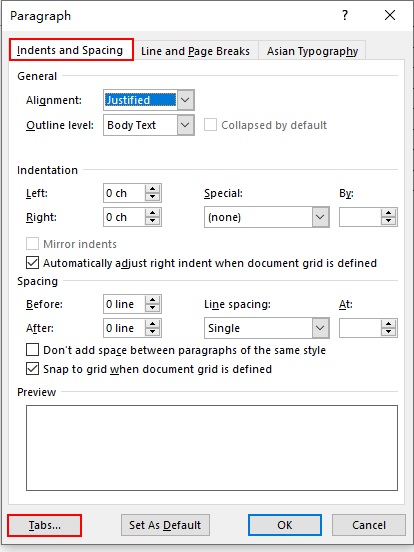Open the Tabs... settings button

pyautogui.click(x=45, y=525)
